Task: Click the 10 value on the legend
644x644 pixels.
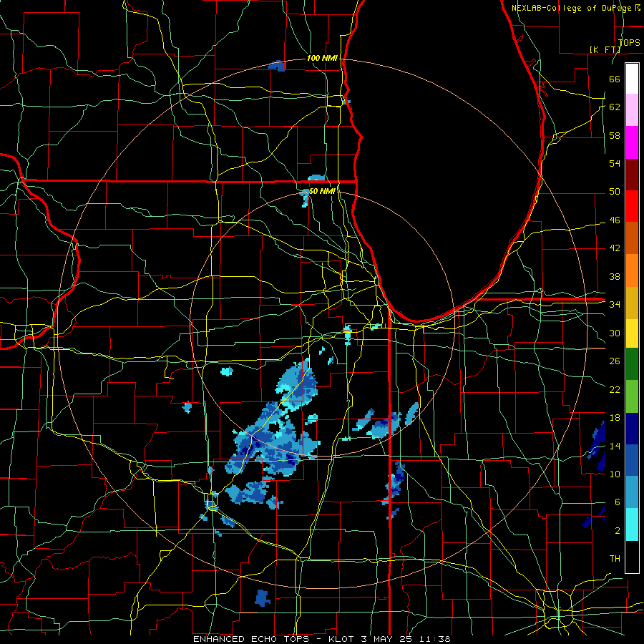Action: (615, 474)
